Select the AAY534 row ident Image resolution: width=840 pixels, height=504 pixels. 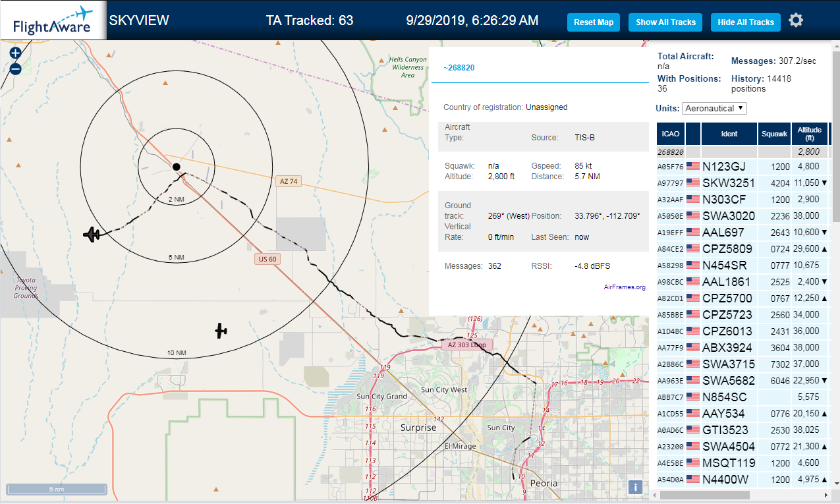[x=723, y=414]
